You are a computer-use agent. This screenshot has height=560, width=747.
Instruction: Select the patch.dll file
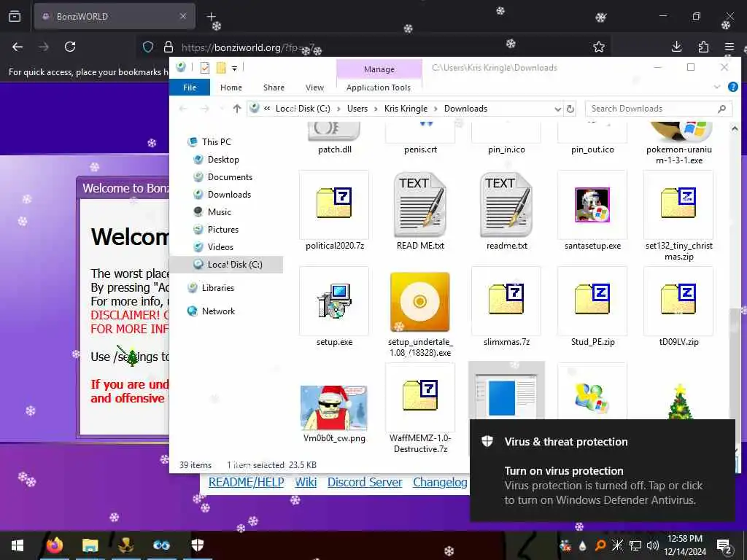[334, 138]
